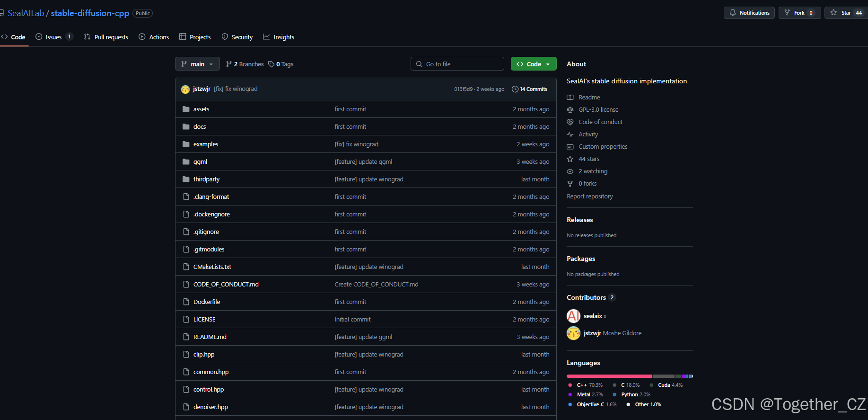This screenshot has width=868, height=420.
Task: Switch to the Code tab
Action: (14, 37)
